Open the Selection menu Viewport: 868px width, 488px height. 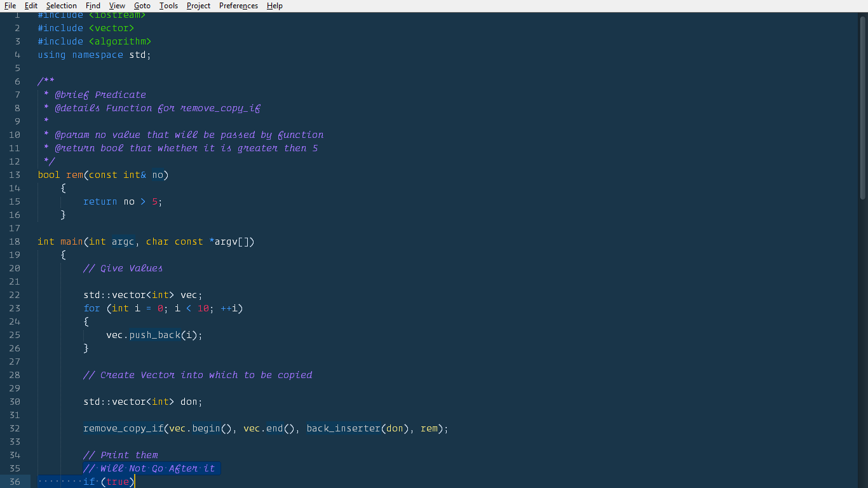[x=61, y=6]
